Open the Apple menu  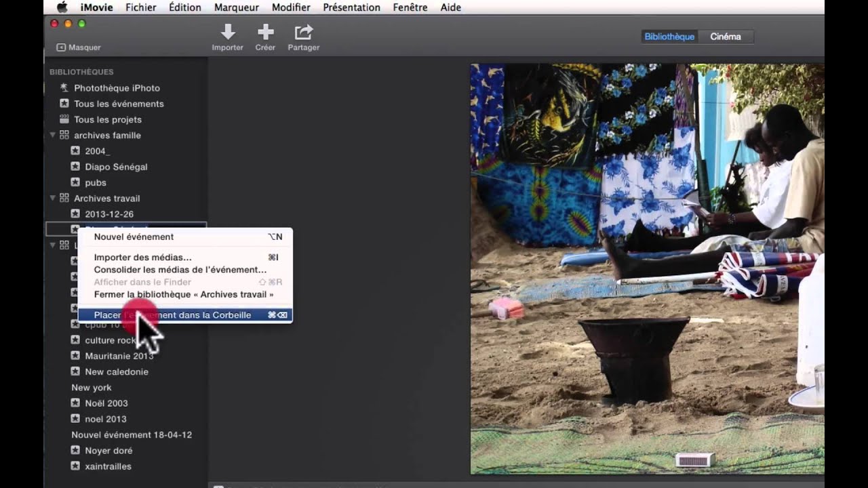click(x=62, y=7)
